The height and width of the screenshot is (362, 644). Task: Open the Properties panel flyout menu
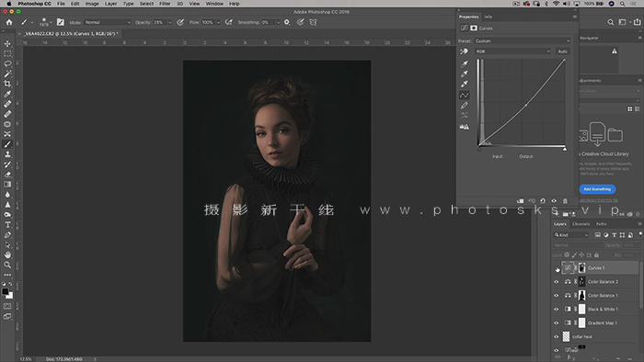[575, 17]
